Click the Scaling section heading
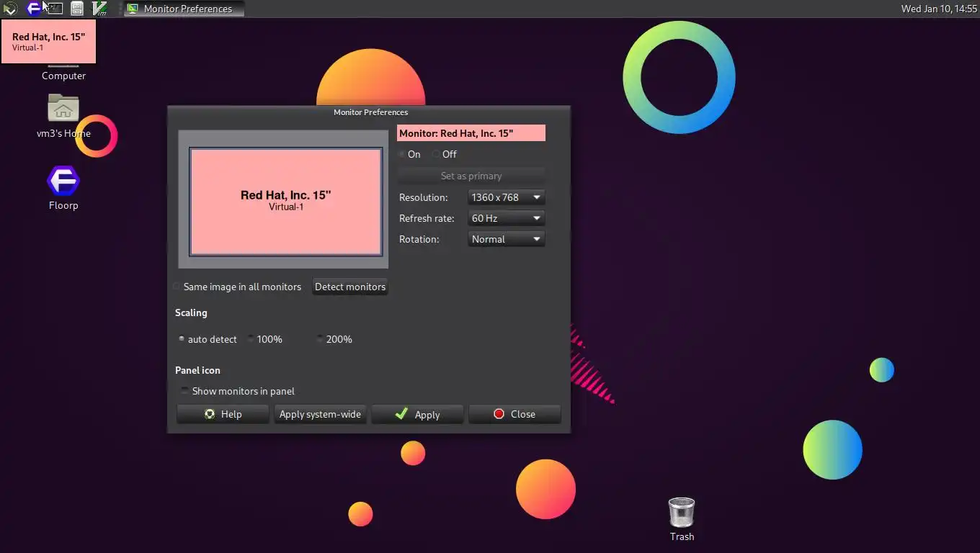This screenshot has height=553, width=980. coord(191,313)
